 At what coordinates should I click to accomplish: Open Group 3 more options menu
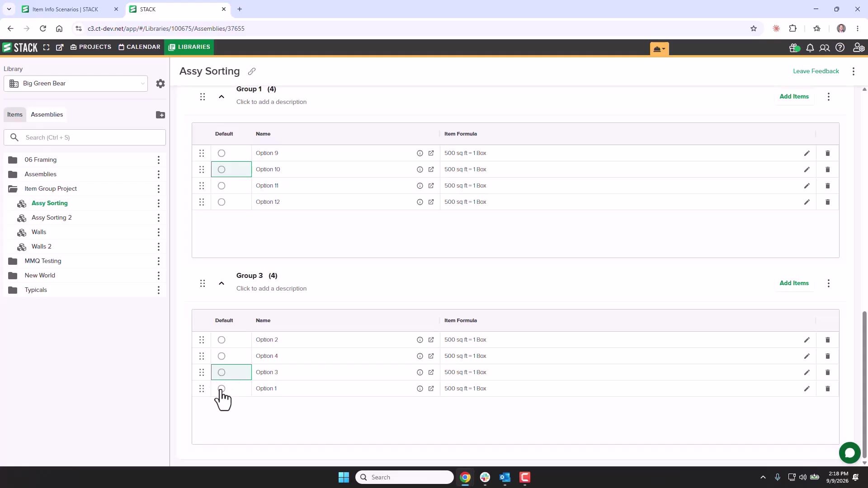829,283
